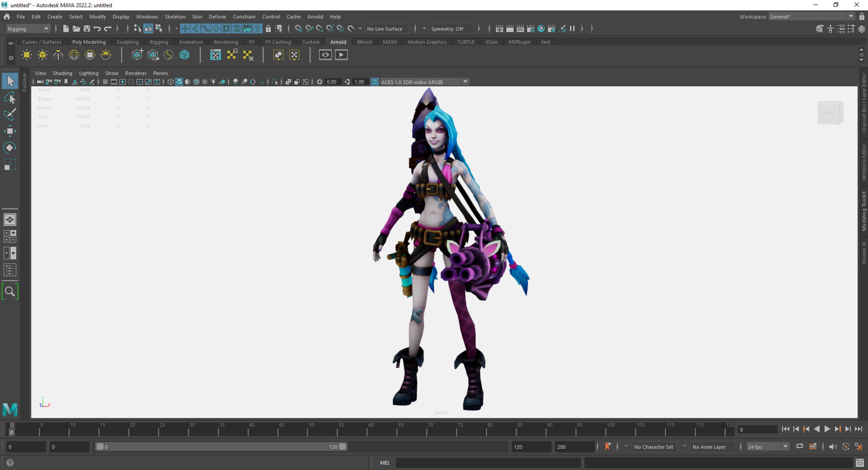This screenshot has width=868, height=470.
Task: Click the No Live Surface button
Action: click(386, 28)
